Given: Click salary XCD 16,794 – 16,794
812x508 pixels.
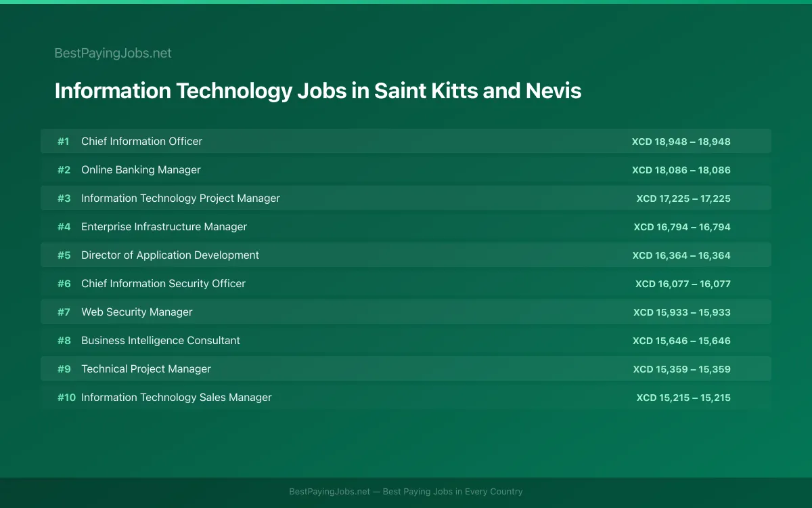Looking at the screenshot, I should click(x=682, y=227).
